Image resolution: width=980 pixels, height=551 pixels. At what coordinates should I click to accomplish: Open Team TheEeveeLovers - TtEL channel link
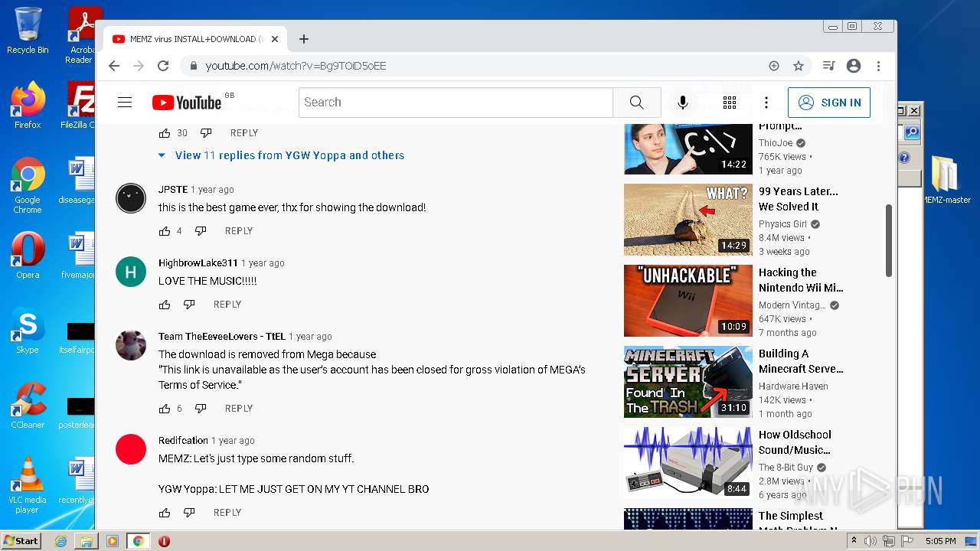coord(222,336)
